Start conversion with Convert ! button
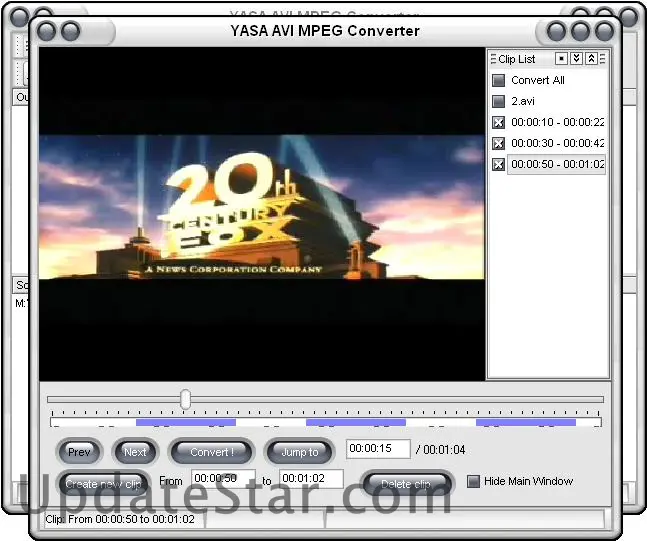647x541 pixels. click(x=212, y=452)
